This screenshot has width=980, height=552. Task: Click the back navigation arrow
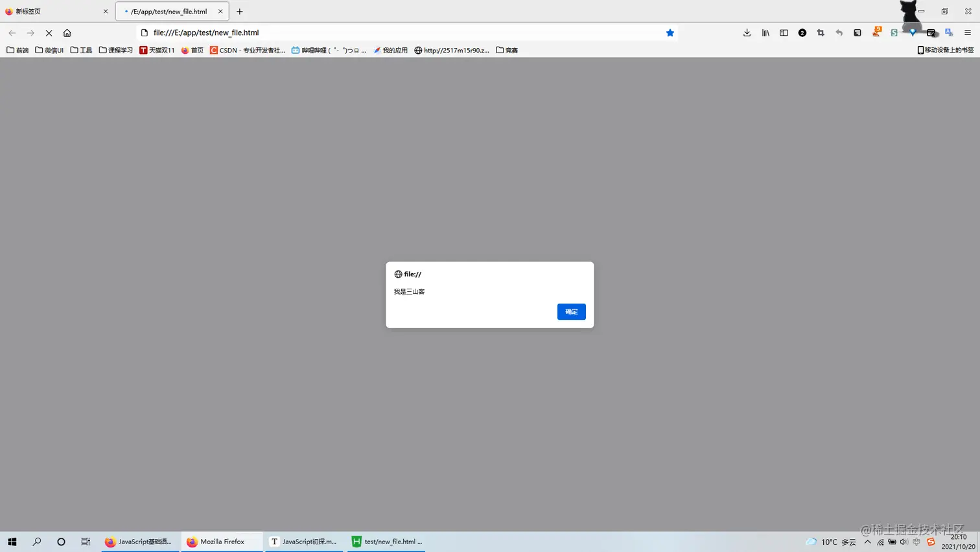[12, 32]
